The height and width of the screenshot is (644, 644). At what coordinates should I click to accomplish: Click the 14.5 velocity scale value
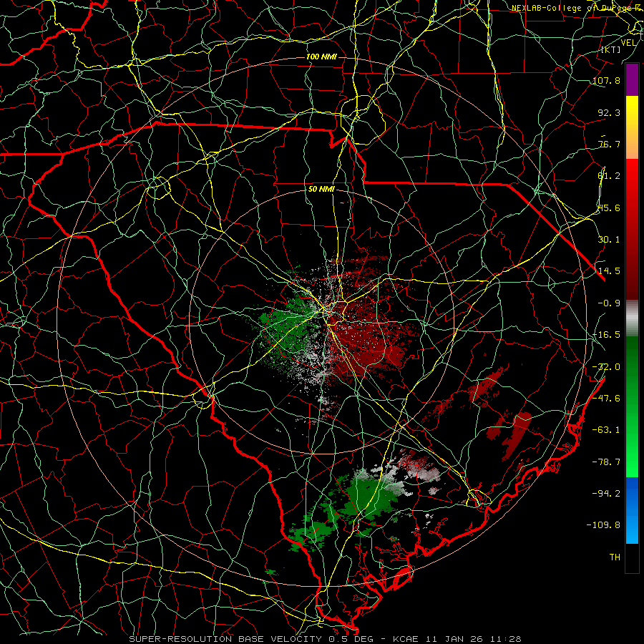pos(609,271)
